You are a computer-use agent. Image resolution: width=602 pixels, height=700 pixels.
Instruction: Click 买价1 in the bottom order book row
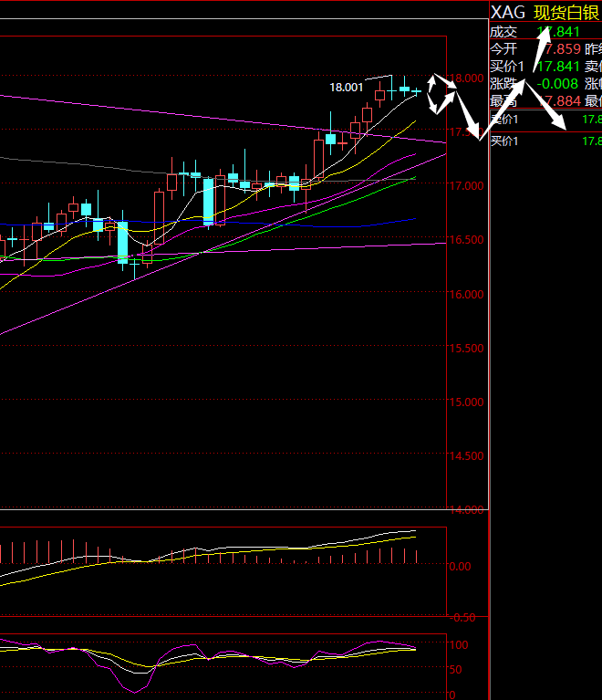coord(504,141)
